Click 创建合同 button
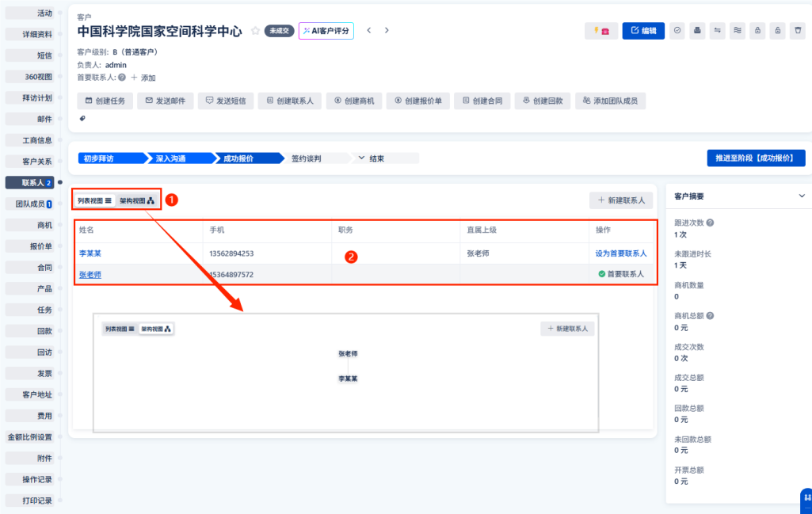Screen dimensions: 812x514 [482, 101]
